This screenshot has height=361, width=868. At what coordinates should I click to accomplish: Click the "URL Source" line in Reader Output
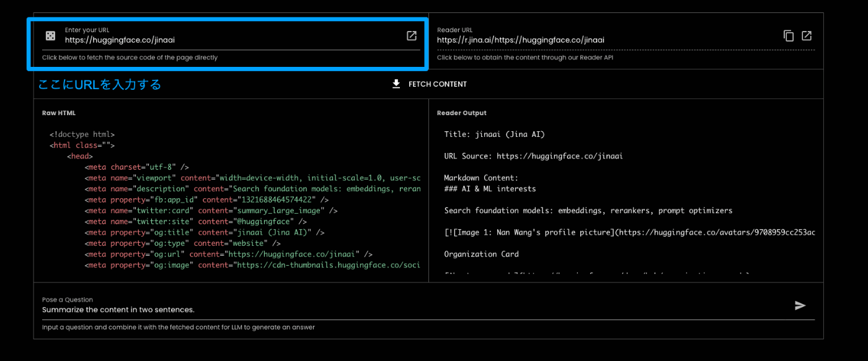pos(534,156)
